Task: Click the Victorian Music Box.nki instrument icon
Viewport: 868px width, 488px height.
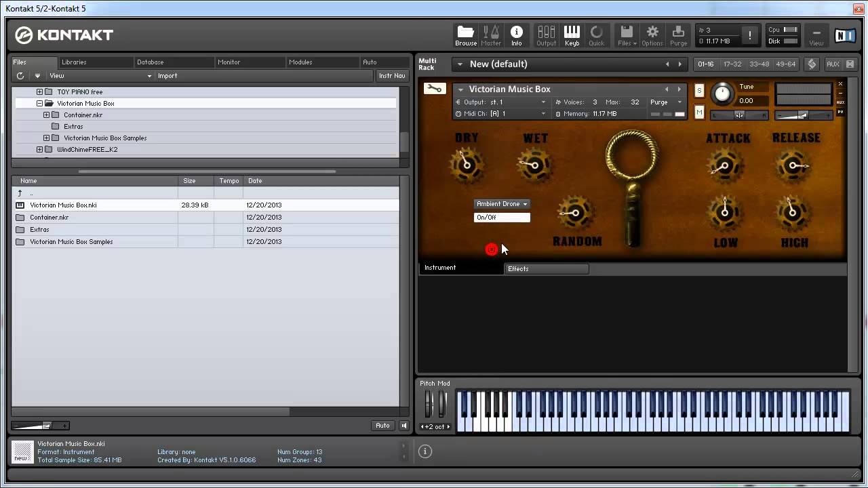Action: click(20, 205)
